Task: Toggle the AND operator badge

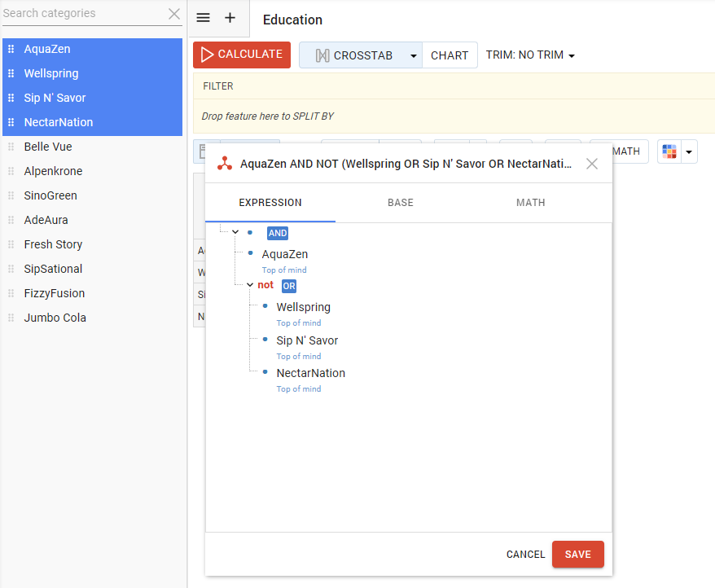Action: click(x=278, y=233)
